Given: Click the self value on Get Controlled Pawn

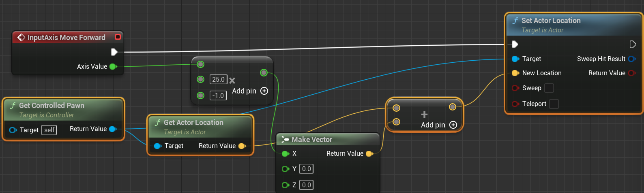Looking at the screenshot, I should (x=49, y=130).
